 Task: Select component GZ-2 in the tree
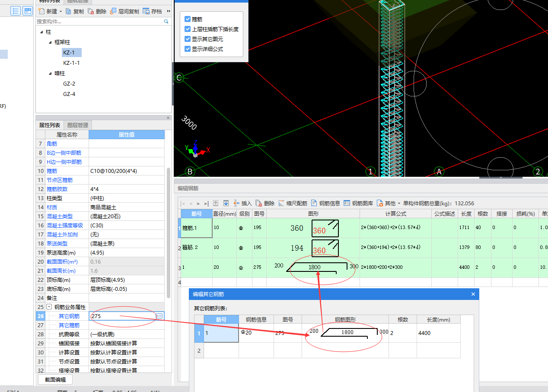pos(69,84)
